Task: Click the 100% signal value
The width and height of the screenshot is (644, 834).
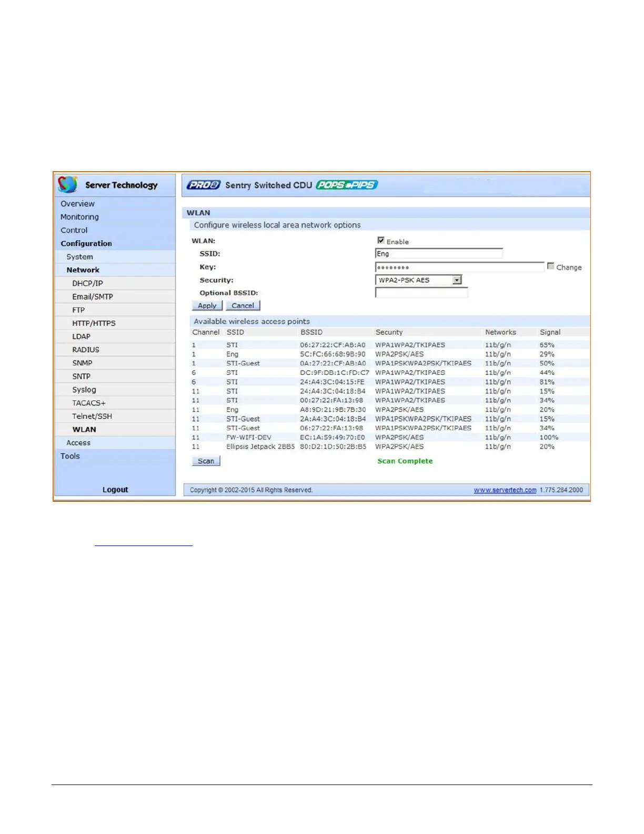Action: [549, 438]
